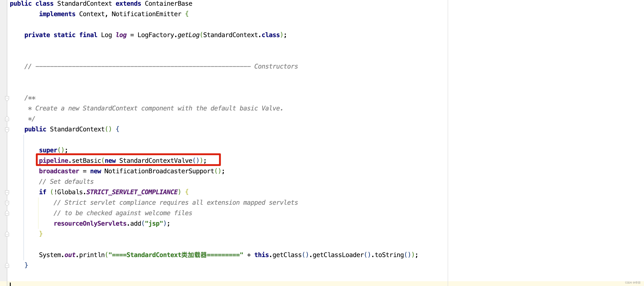Fold the Strict servlet compliance comment
Screen dimensions: 644x286
pos(7,203)
